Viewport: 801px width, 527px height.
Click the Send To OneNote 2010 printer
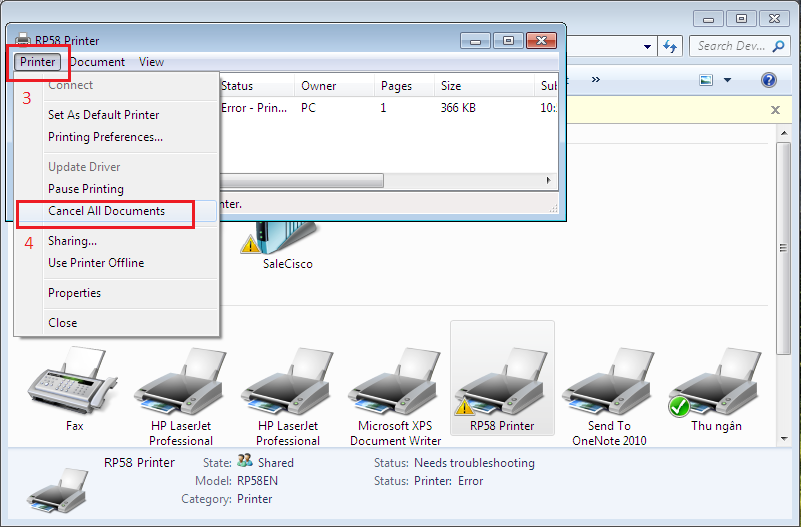coord(609,383)
